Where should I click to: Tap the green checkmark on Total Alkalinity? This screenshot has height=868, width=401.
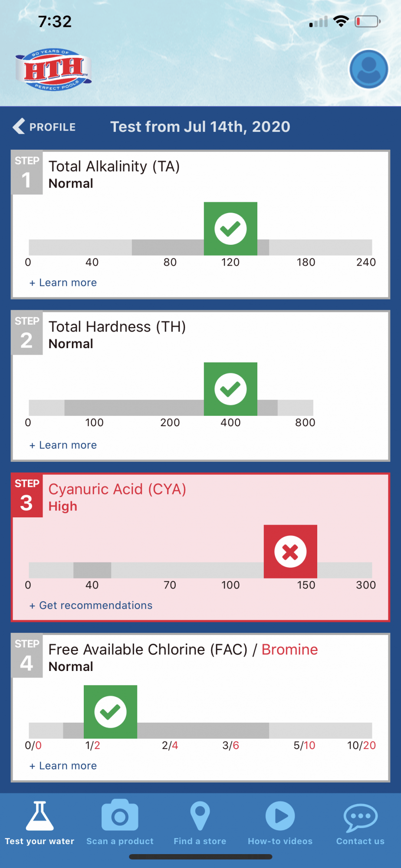point(230,229)
